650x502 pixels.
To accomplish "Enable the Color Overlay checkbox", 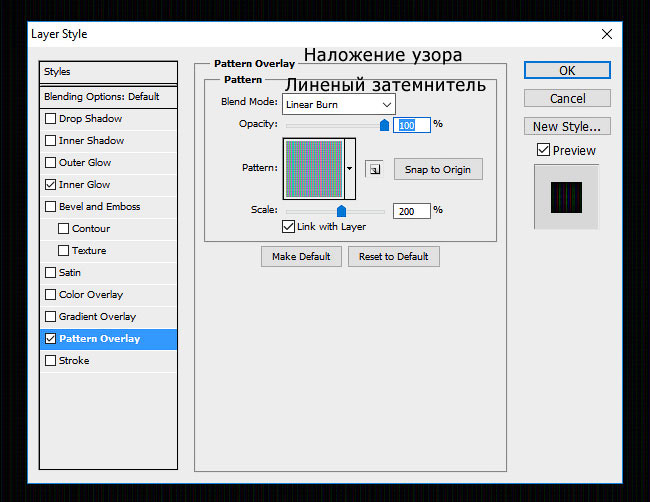I will click(50, 294).
